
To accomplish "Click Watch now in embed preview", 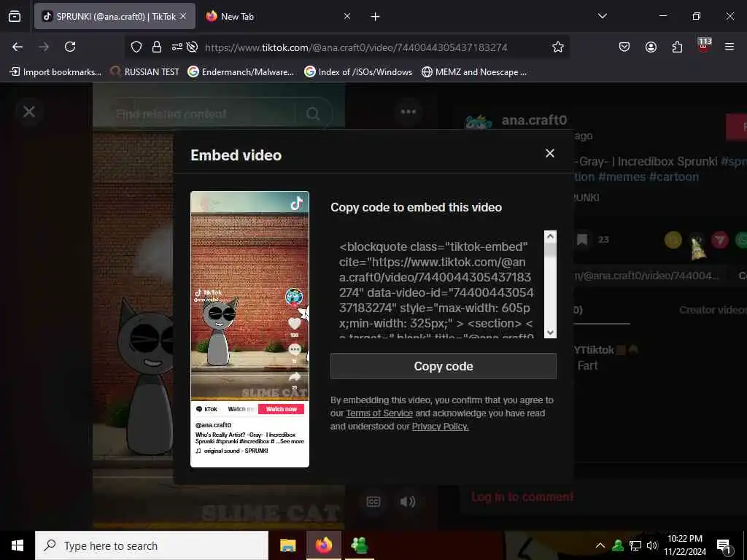I will pos(281,409).
